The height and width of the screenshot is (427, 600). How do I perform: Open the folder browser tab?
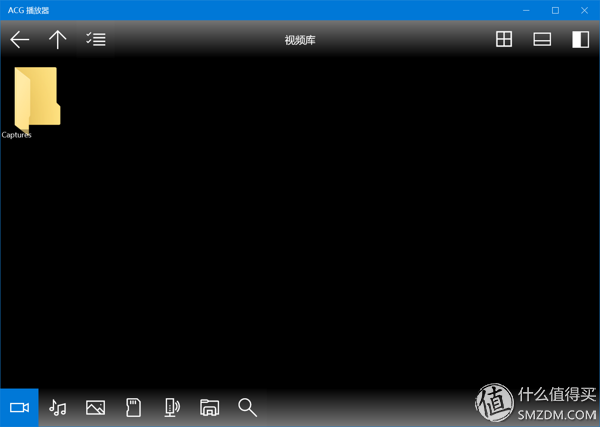click(x=210, y=407)
